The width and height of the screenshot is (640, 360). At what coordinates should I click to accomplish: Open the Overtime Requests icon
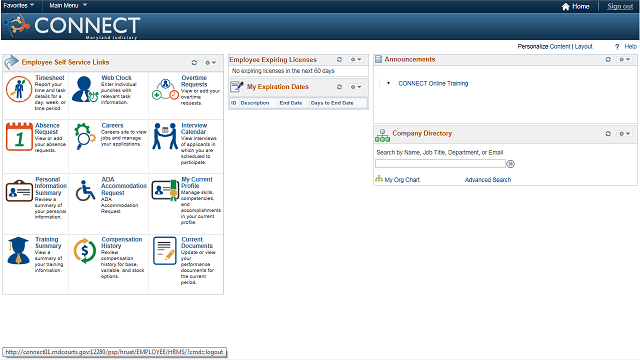pyautogui.click(x=165, y=90)
